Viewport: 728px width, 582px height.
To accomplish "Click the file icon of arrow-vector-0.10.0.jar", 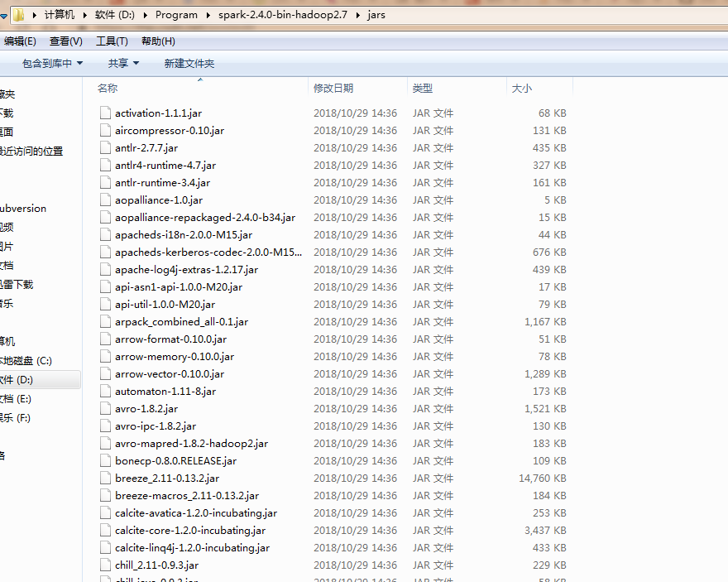I will 105,374.
